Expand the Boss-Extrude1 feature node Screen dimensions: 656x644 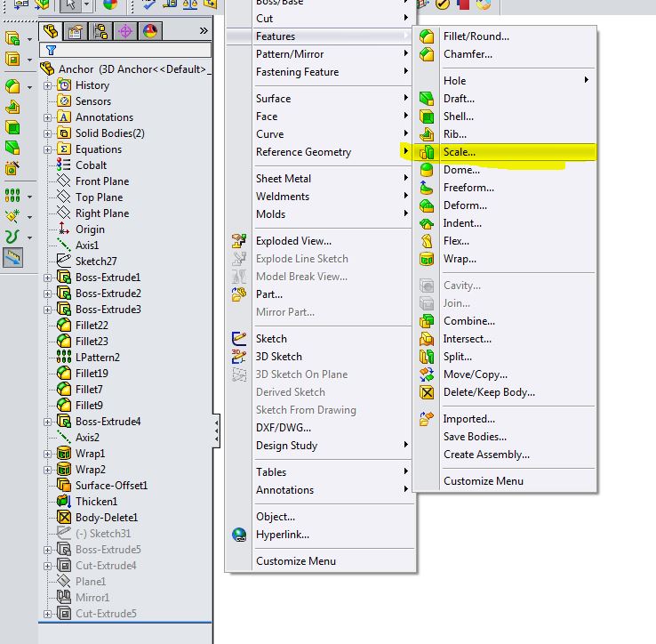tap(48, 278)
